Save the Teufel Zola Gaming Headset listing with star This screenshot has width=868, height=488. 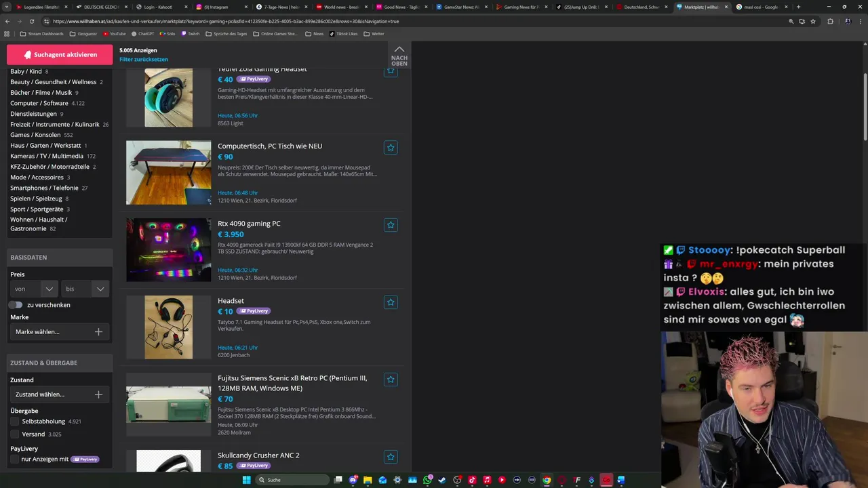pyautogui.click(x=391, y=71)
